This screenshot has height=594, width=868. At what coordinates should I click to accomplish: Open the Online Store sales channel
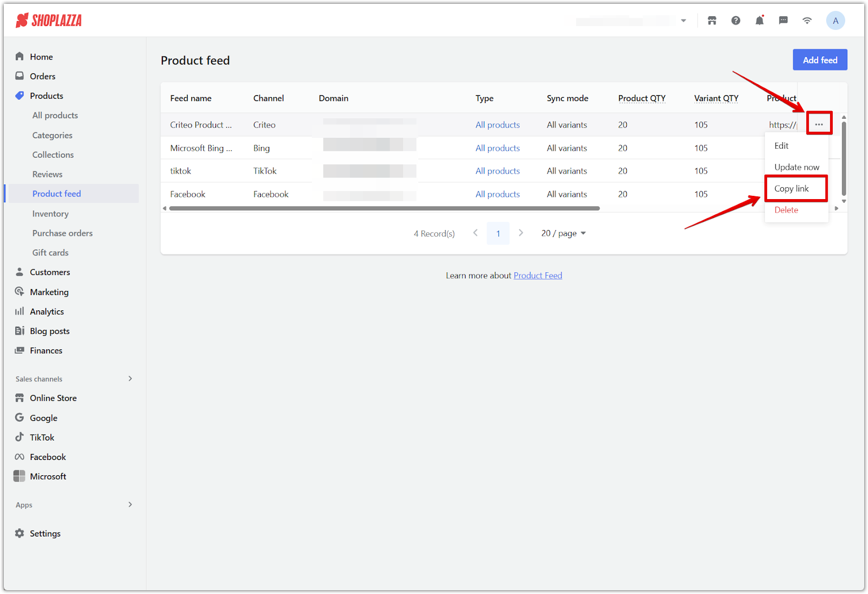click(53, 398)
